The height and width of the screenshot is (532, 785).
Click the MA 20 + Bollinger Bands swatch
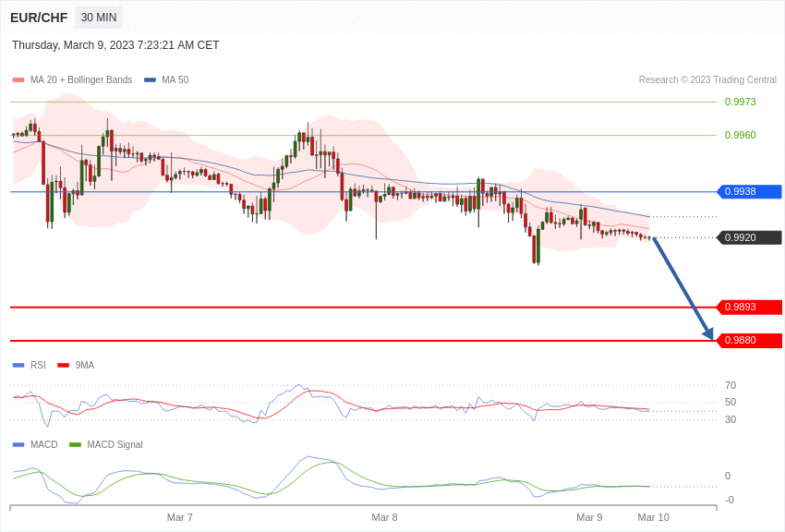point(18,80)
